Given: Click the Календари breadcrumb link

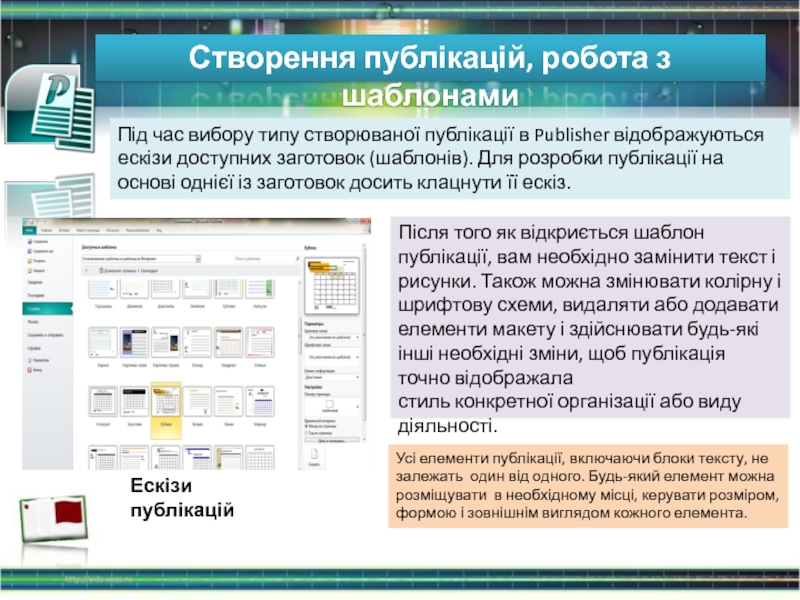Looking at the screenshot, I should pos(149,270).
